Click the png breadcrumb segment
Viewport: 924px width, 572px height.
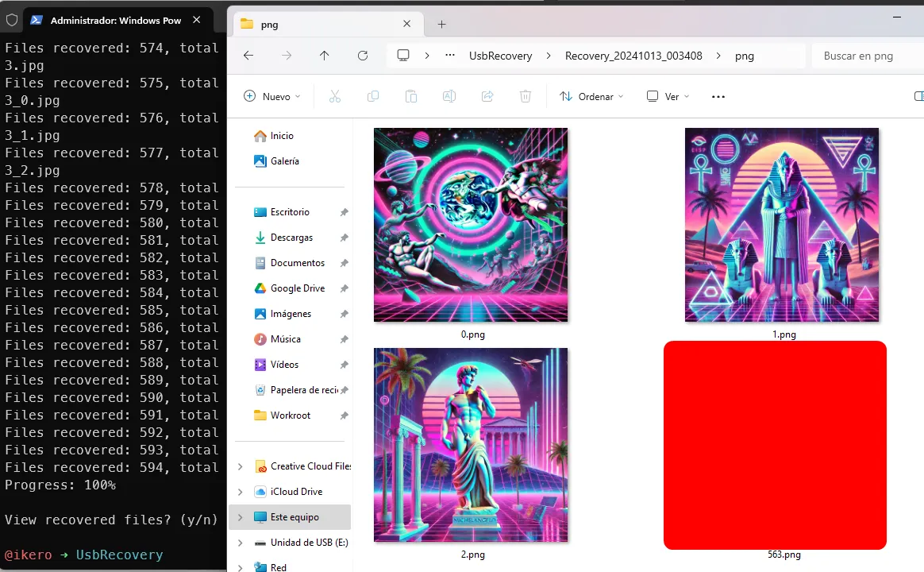tap(745, 56)
